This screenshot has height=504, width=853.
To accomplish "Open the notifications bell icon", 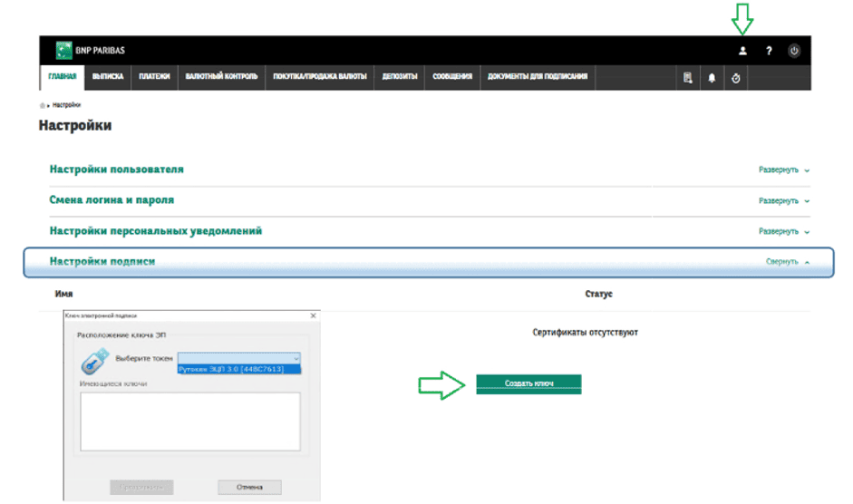I will point(712,78).
